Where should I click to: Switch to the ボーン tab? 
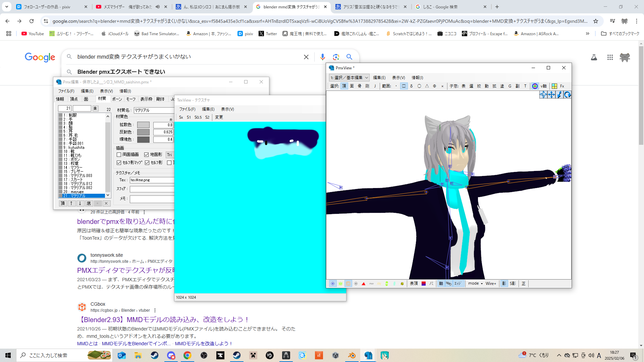coord(117,99)
